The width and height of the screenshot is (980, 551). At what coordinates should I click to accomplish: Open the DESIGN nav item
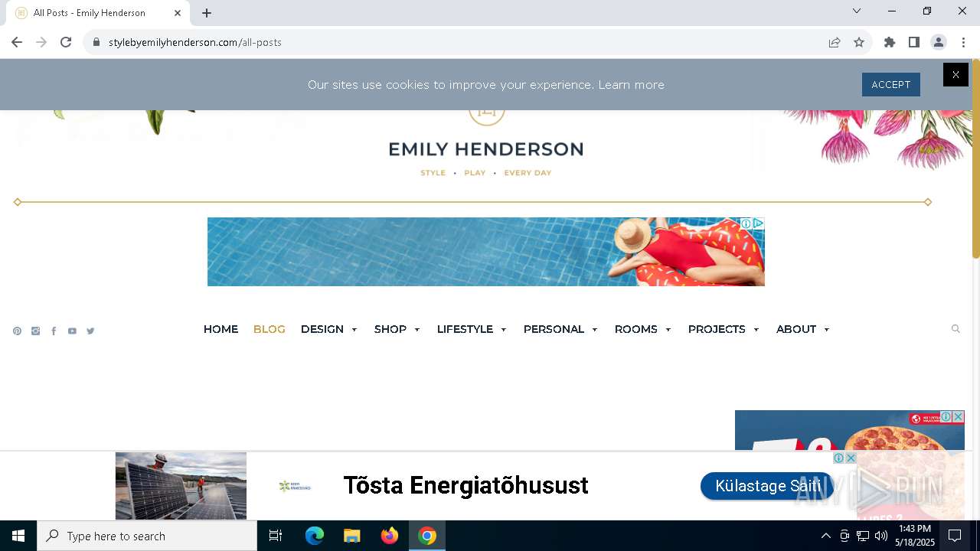(x=322, y=329)
